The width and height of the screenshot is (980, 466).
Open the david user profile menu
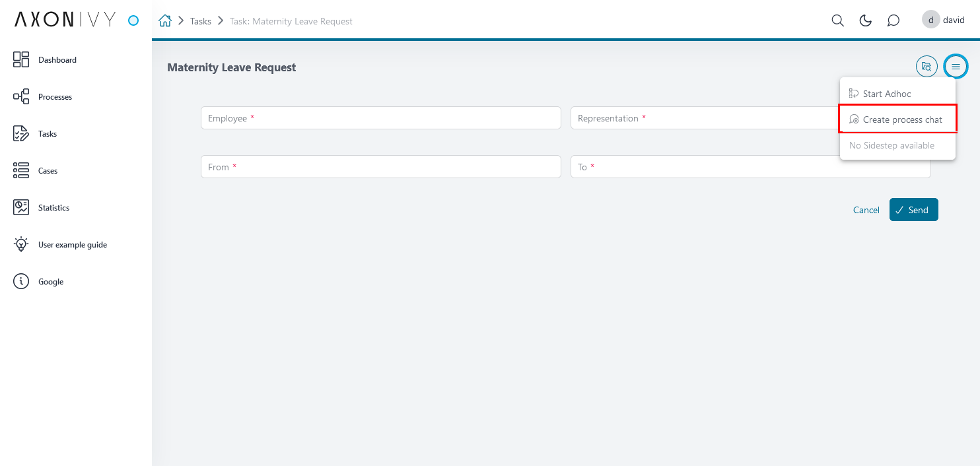click(943, 20)
